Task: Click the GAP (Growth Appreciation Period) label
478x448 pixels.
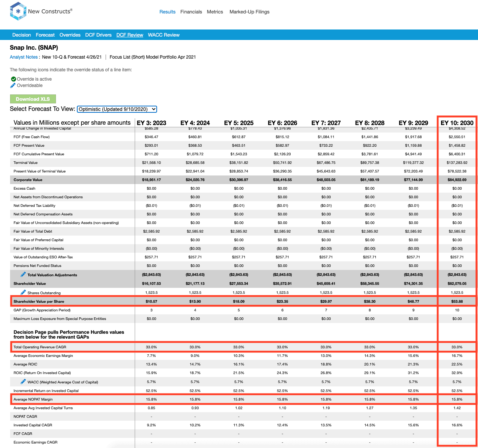Action: [42, 310]
